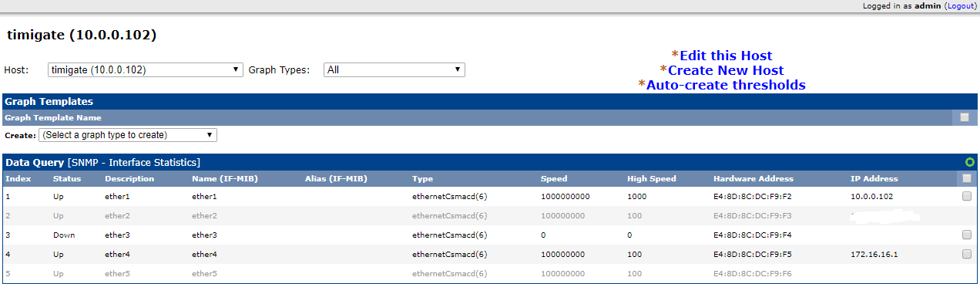
Task: Click the ether5 description cell
Action: (118, 273)
